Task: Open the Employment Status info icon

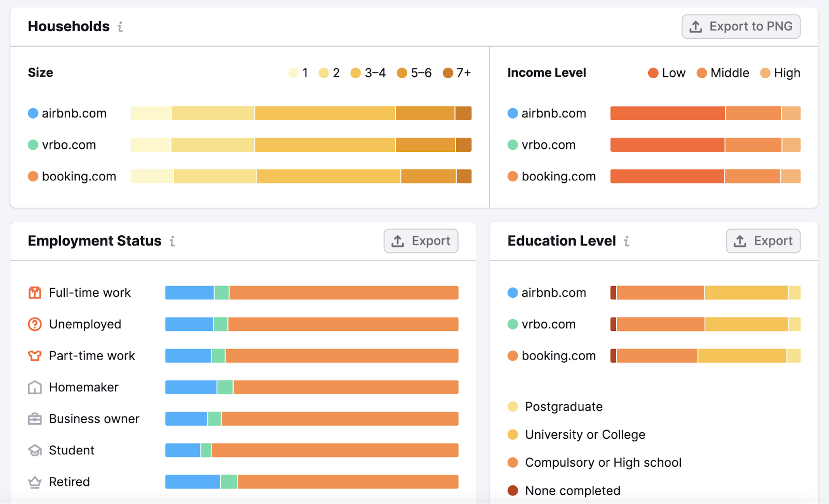Action: tap(172, 241)
